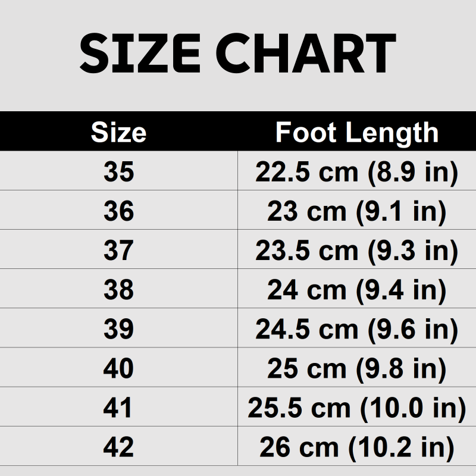Select size 40 in the table

[x=118, y=368]
